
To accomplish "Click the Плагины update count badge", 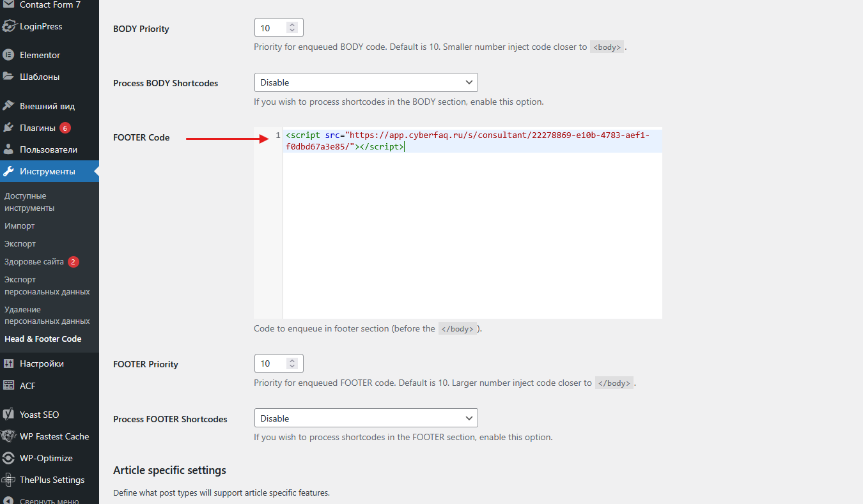I will coord(65,128).
